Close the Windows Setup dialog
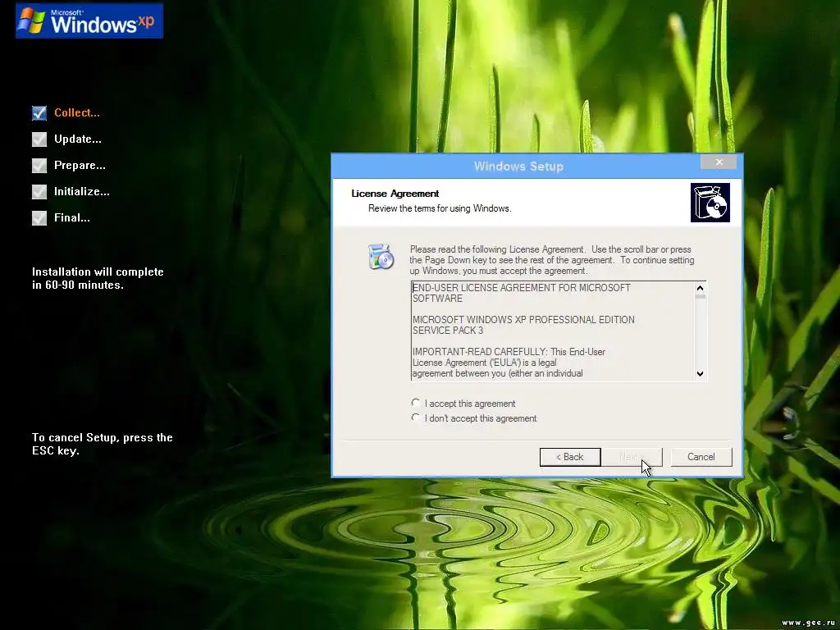 [719, 162]
